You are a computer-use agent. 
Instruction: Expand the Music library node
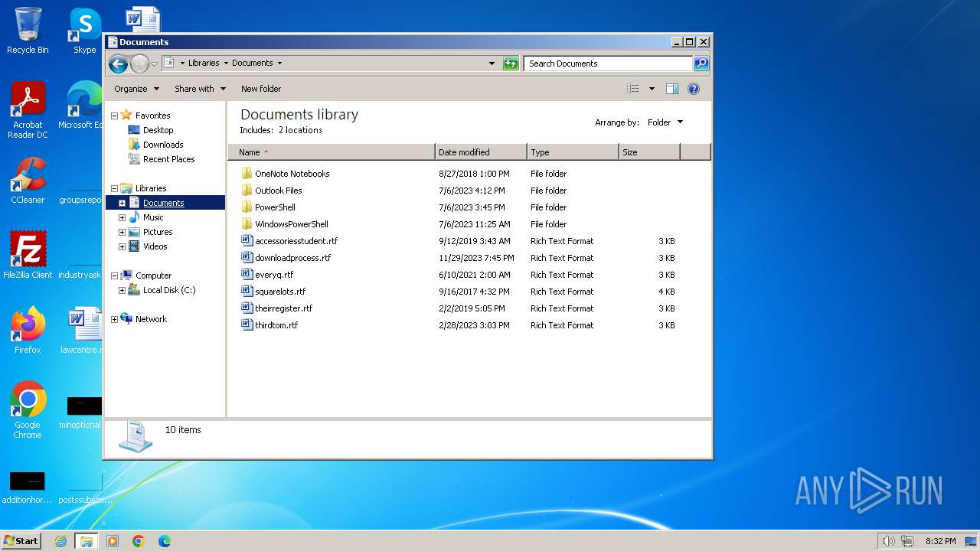coord(122,217)
